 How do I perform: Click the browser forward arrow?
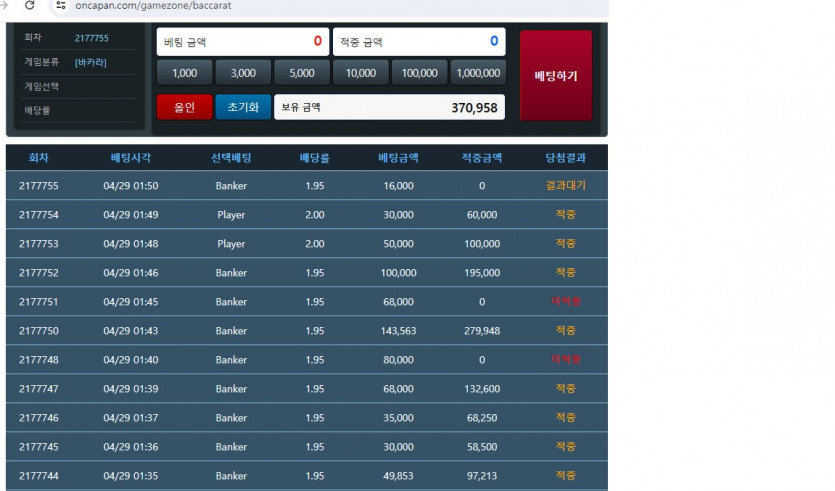[x=4, y=5]
